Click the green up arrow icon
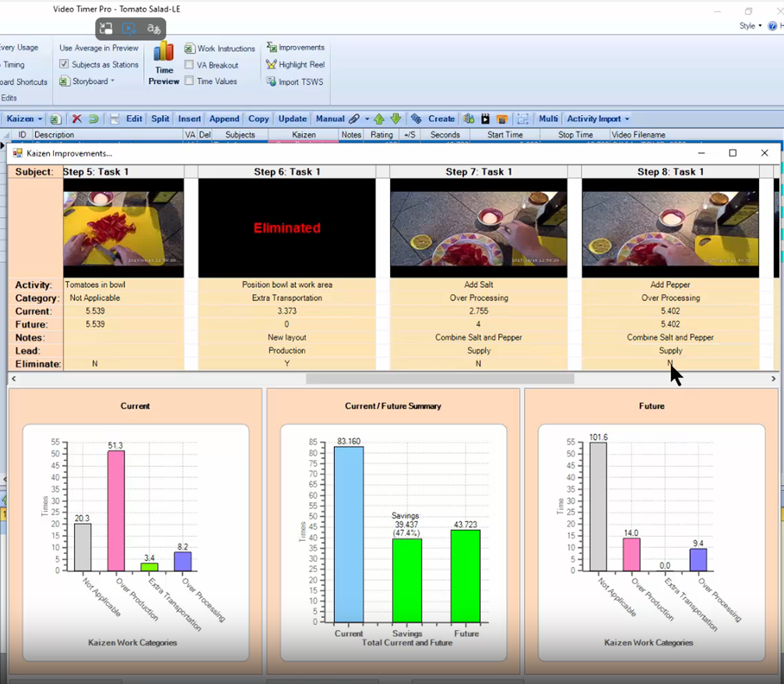This screenshot has height=684, width=784. click(x=379, y=119)
